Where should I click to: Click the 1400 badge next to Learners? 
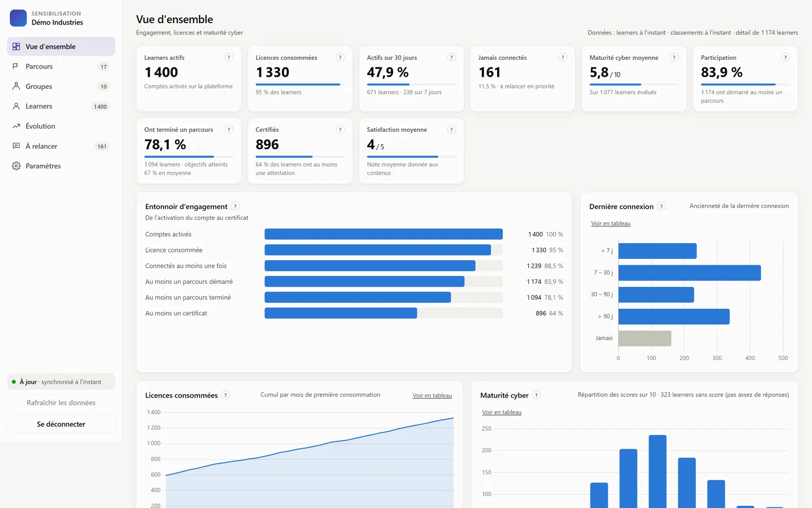[x=100, y=107]
